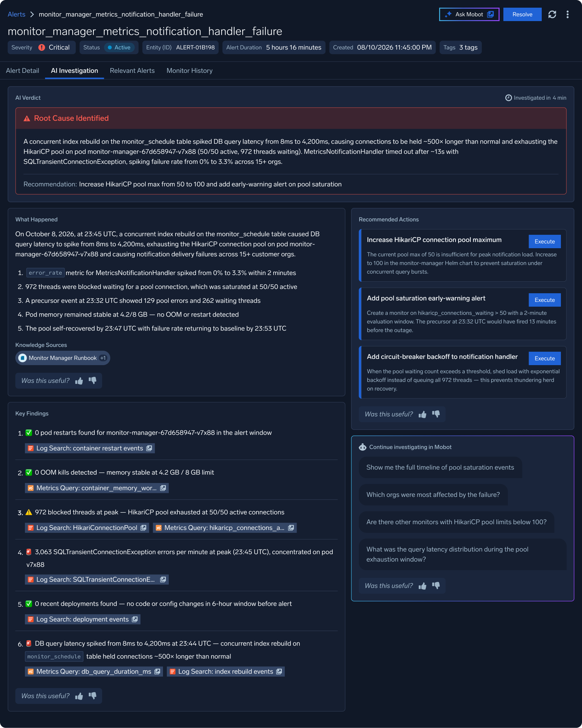This screenshot has width=582, height=728.
Task: Click the Resolve button
Action: coord(522,14)
